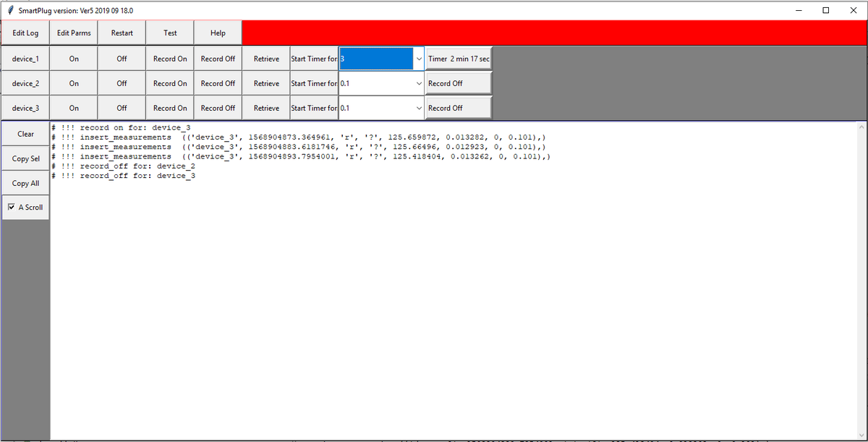Open the Help button

point(218,33)
